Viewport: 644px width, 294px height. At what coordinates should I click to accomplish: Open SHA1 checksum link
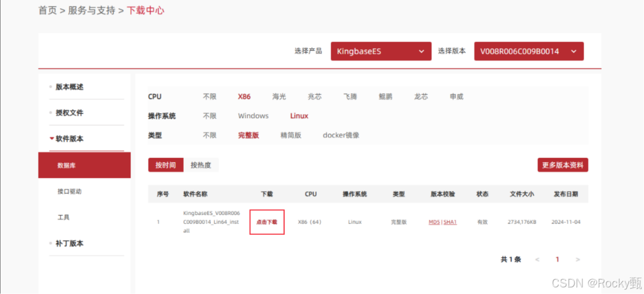coord(450,221)
